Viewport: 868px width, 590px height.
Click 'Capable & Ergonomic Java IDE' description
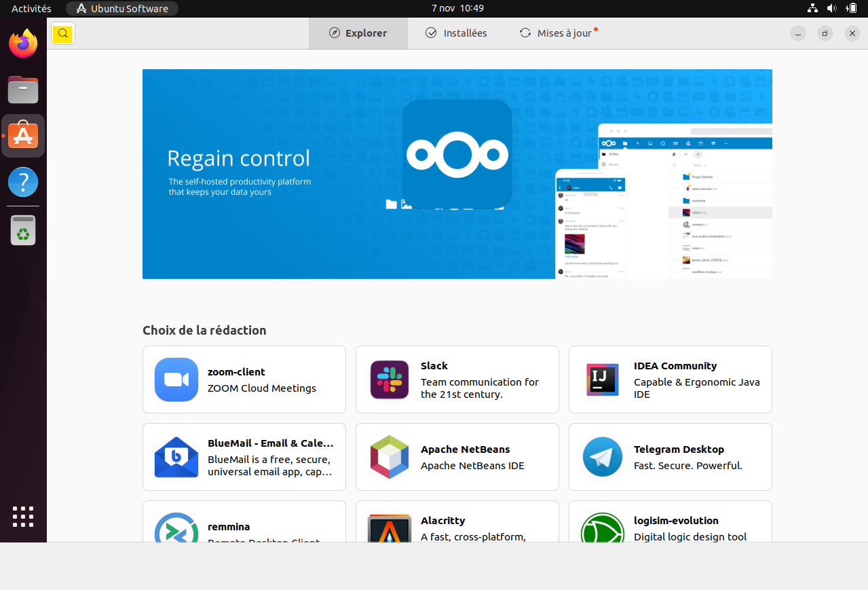pyautogui.click(x=697, y=388)
